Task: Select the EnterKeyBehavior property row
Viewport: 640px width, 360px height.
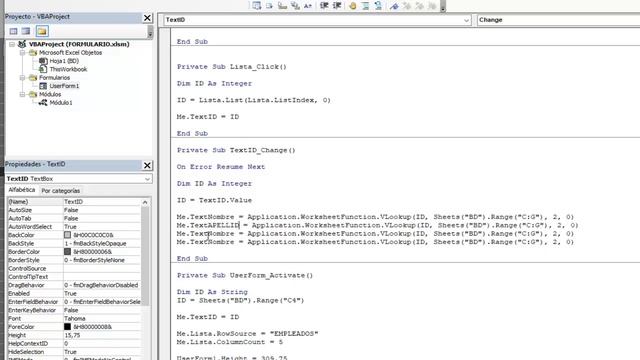Action: (74, 310)
